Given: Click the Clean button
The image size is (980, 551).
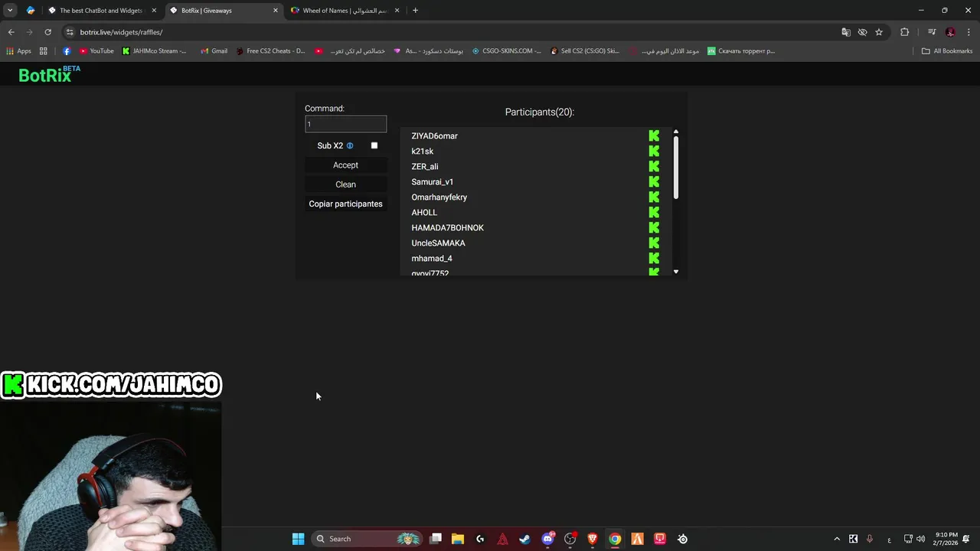Looking at the screenshot, I should [345, 184].
